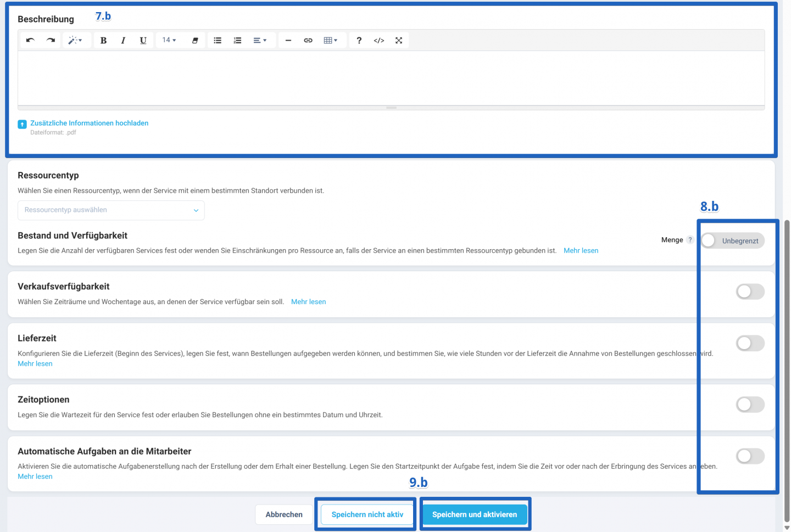Open the Ressourcentyp auswählen dropdown

pos(111,210)
